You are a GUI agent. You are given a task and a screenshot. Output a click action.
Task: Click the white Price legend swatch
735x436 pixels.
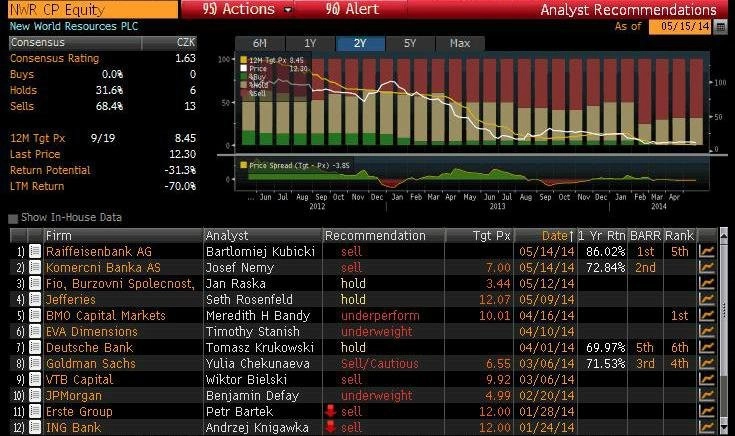(x=243, y=68)
